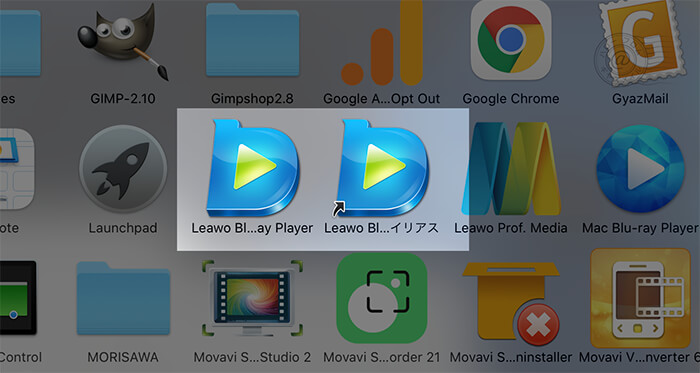
Task: Open Movavi Slideshow Studio 2 icon
Action: [252, 298]
